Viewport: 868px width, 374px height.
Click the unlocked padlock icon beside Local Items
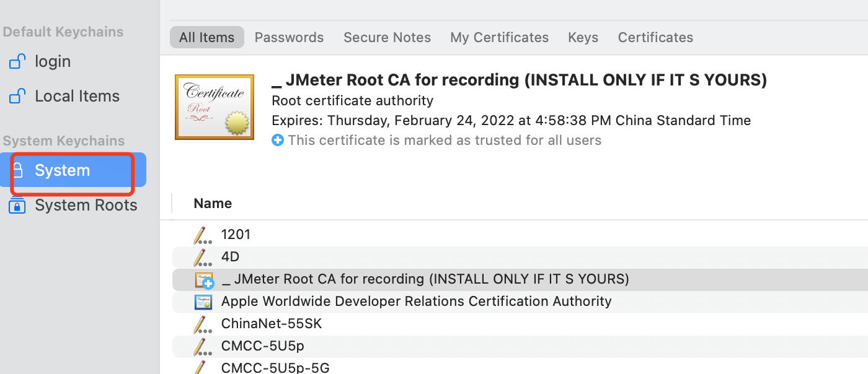(x=17, y=96)
